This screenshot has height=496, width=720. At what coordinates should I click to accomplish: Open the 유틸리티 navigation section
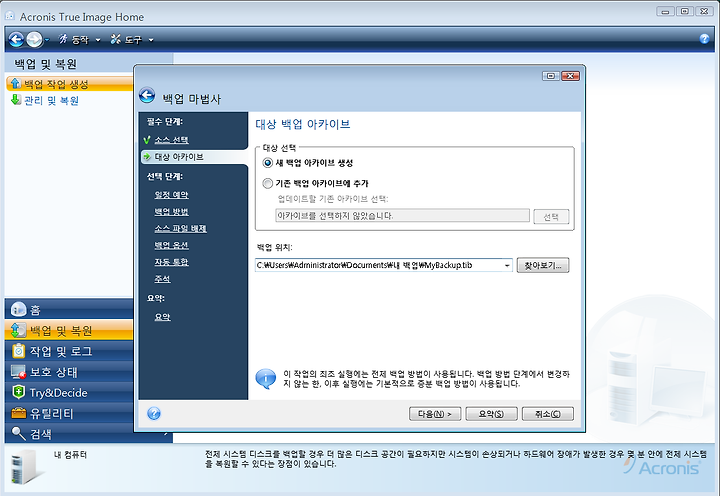(69, 413)
